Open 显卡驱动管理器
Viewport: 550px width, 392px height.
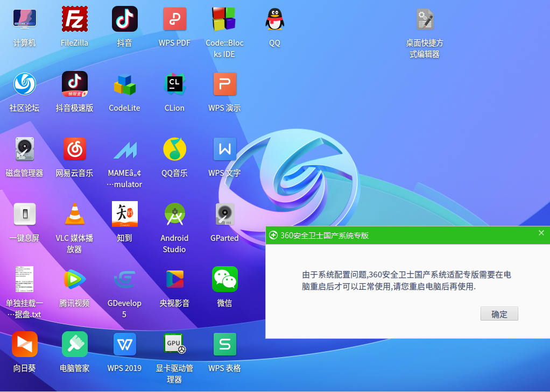point(175,344)
